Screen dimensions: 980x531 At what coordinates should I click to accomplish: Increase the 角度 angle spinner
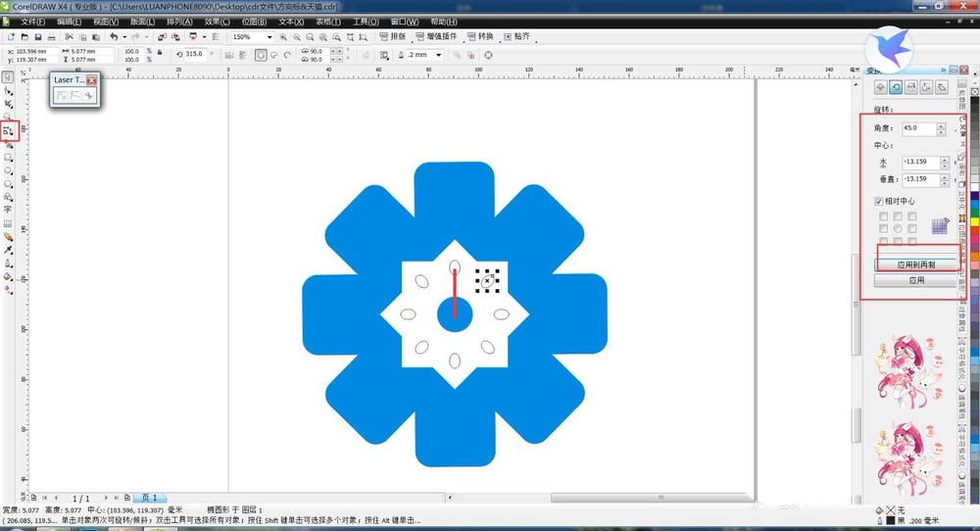[x=941, y=125]
